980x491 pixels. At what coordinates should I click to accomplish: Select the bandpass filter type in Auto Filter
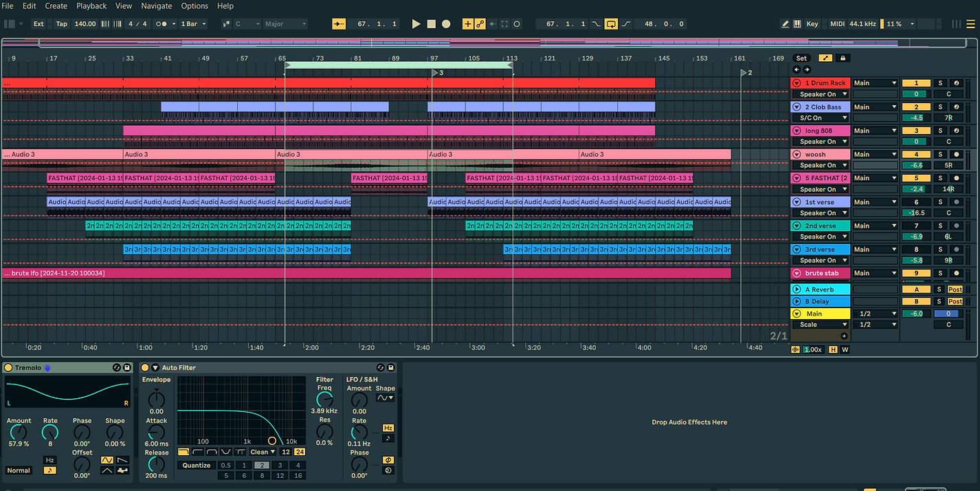(x=212, y=452)
